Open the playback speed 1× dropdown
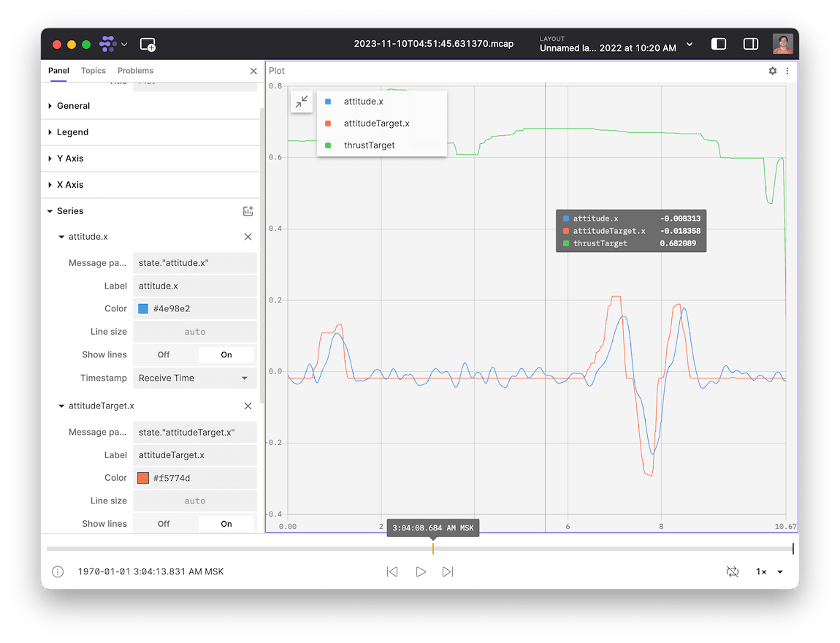The height and width of the screenshot is (643, 840). click(x=769, y=571)
